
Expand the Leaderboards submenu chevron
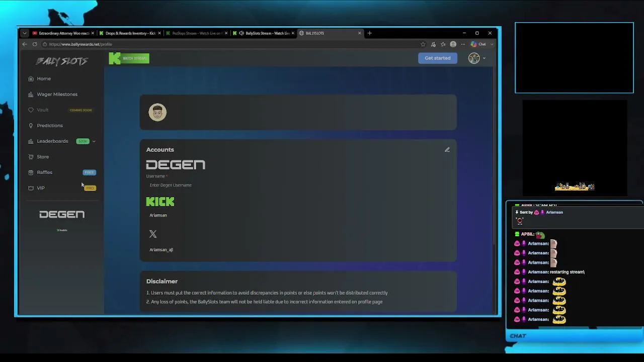pos(94,141)
